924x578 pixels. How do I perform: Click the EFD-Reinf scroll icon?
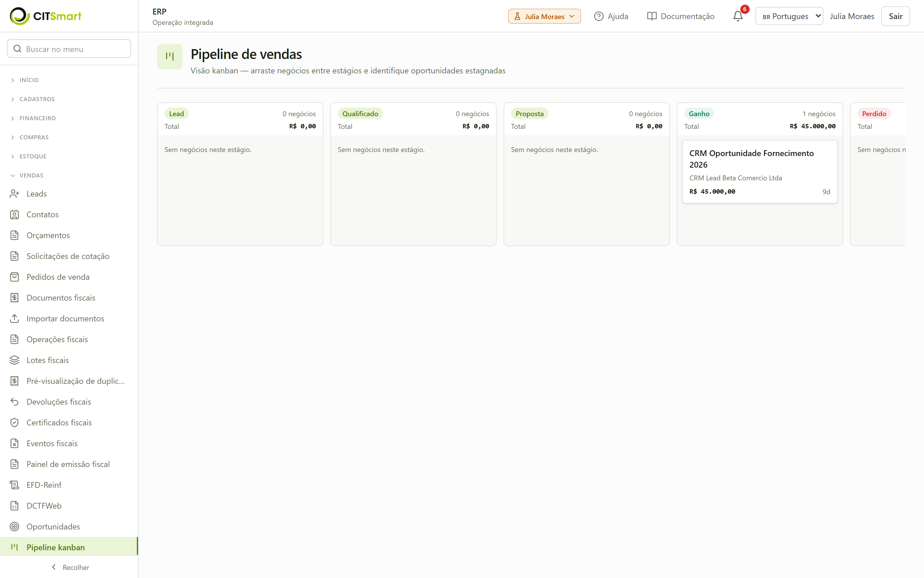tap(14, 485)
